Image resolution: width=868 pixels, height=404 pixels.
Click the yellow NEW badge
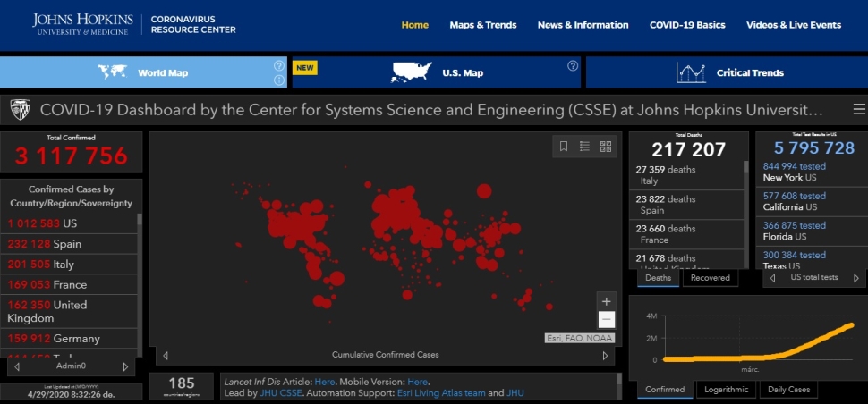point(305,68)
